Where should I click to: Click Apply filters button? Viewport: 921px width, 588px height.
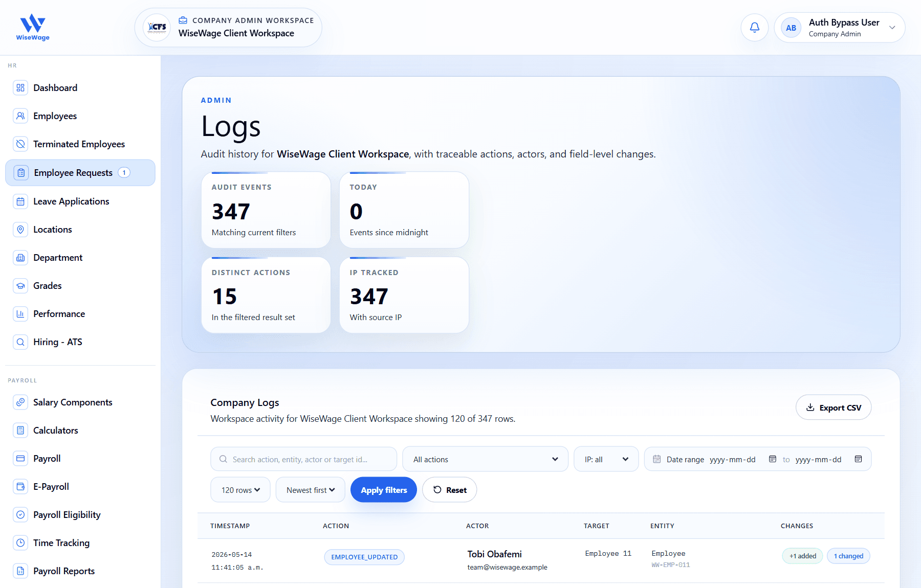384,490
